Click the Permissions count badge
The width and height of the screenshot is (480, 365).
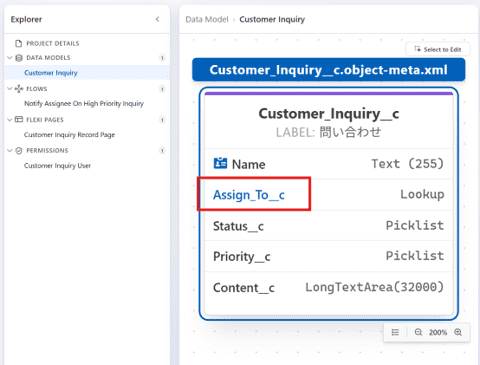tap(162, 151)
